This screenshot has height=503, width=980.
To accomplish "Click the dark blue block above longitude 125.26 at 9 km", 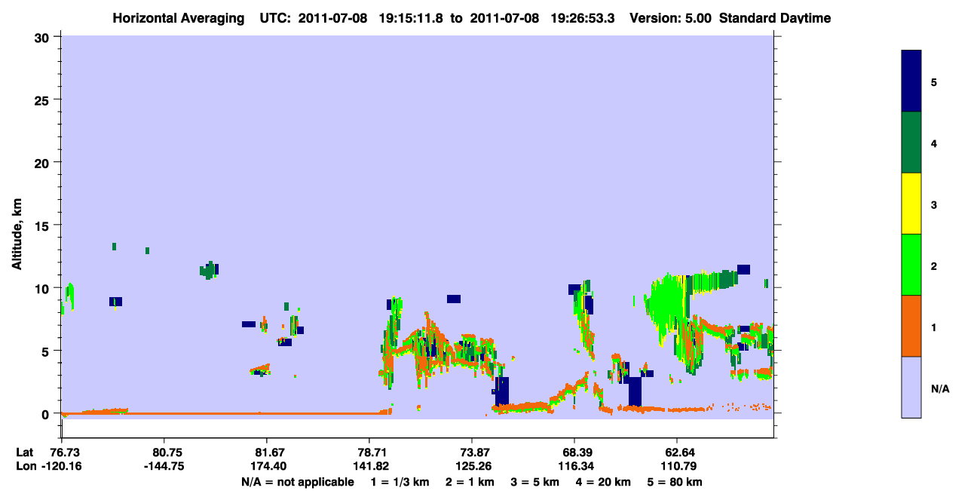I will coord(454,299).
